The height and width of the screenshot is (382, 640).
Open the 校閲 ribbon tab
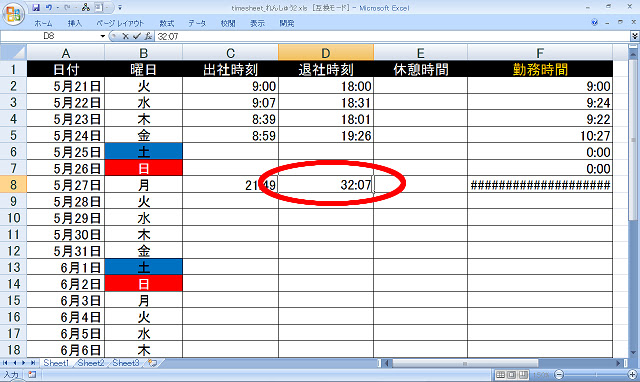click(x=228, y=24)
